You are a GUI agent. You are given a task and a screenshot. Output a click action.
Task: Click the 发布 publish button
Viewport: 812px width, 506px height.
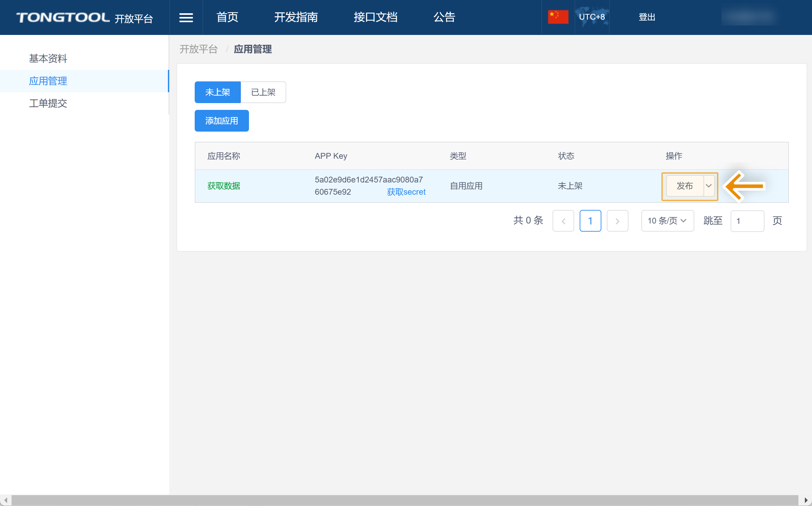coord(684,186)
